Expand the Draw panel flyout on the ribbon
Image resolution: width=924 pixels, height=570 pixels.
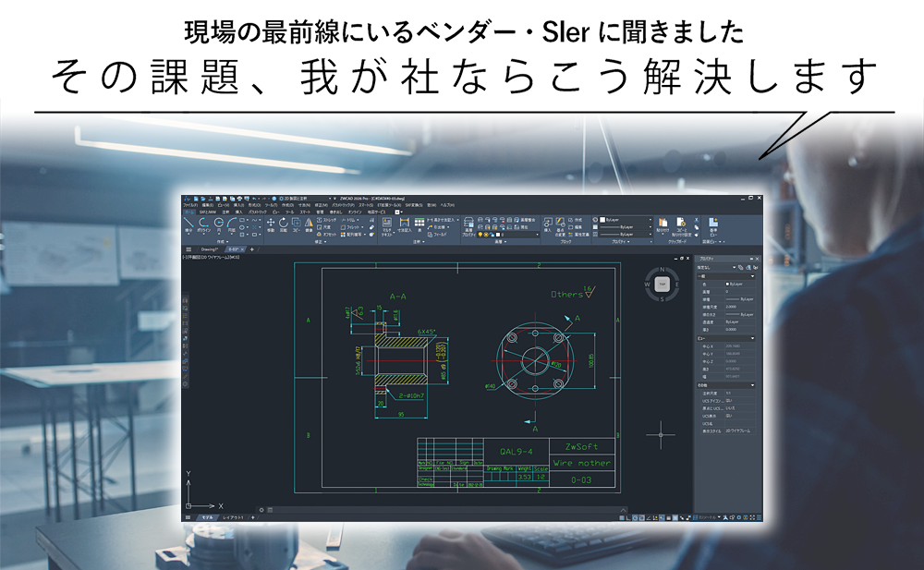click(225, 241)
